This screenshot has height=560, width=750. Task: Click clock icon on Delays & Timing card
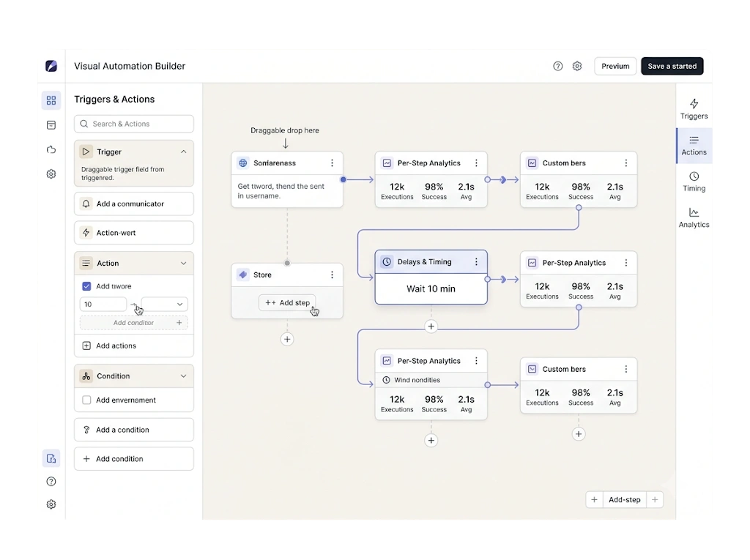[x=387, y=262]
